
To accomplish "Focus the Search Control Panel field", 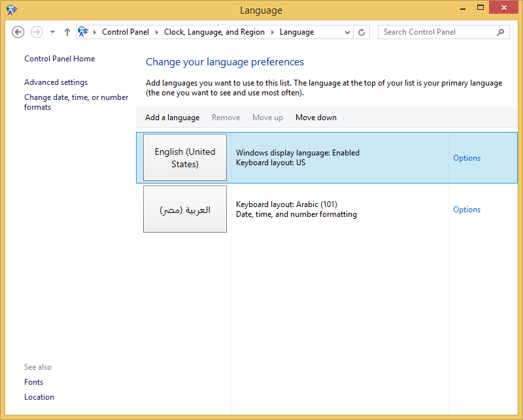I will (x=444, y=32).
